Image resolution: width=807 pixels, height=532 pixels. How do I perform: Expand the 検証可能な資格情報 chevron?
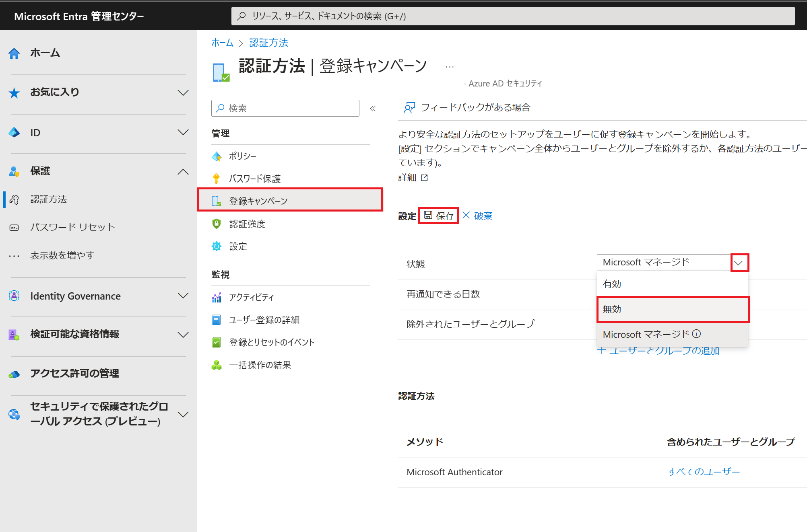click(x=183, y=335)
